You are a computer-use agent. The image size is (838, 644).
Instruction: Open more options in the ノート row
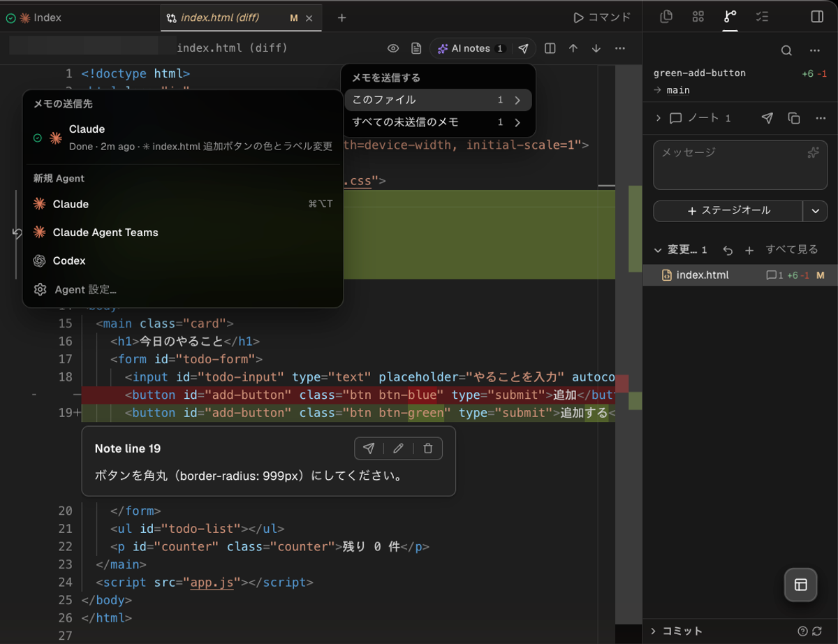821,118
